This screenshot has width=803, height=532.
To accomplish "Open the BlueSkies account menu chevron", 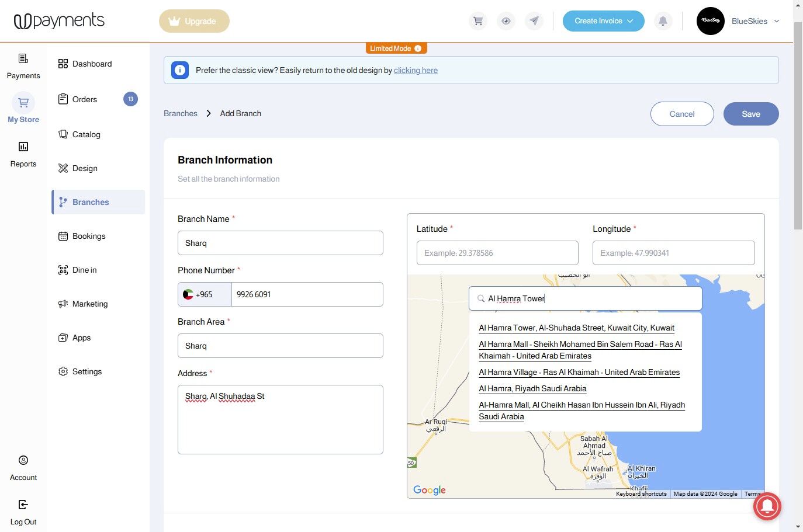I will coord(777,21).
